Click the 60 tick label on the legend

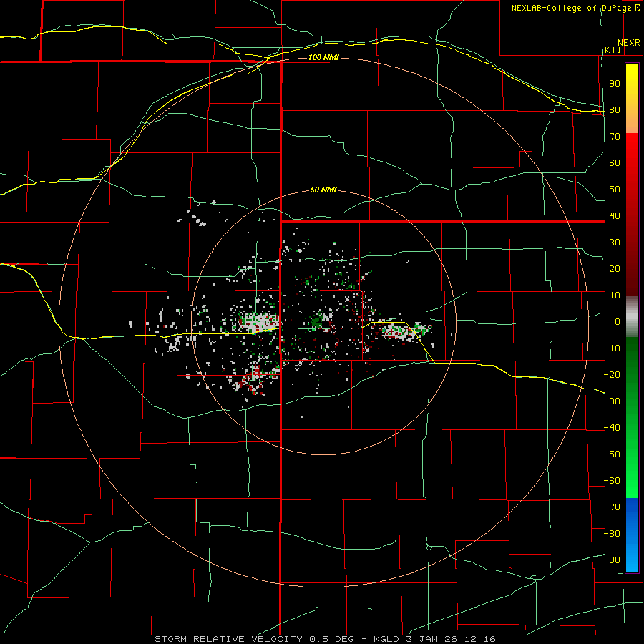tap(615, 163)
